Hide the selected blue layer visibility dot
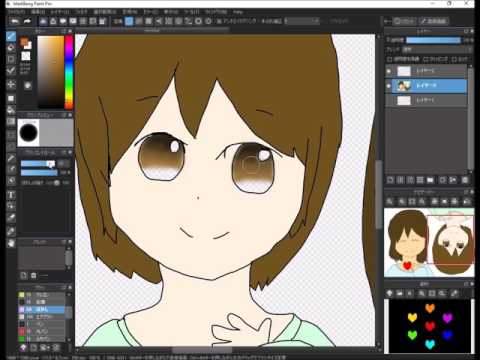Viewport: 480px width, 360px height. click(x=389, y=86)
